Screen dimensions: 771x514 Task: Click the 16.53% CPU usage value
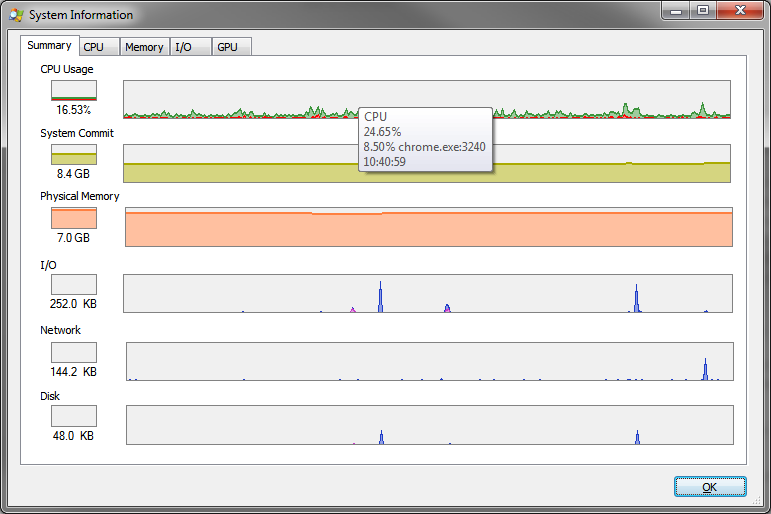click(x=73, y=110)
